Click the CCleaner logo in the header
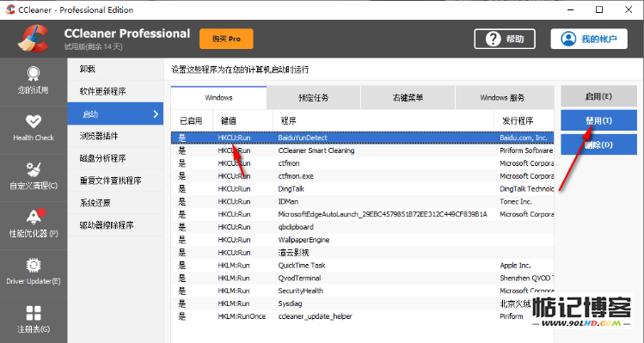The width and height of the screenshot is (644, 343). point(34,39)
